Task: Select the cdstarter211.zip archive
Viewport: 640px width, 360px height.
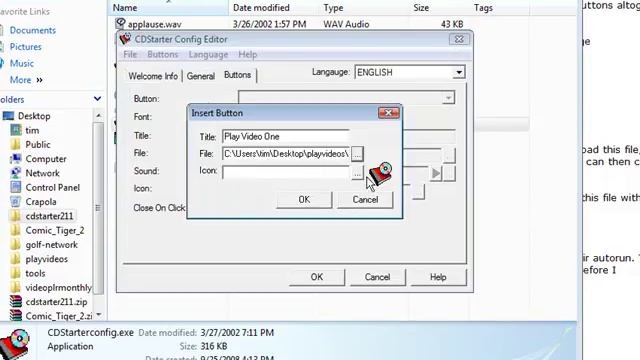Action: [x=56, y=302]
